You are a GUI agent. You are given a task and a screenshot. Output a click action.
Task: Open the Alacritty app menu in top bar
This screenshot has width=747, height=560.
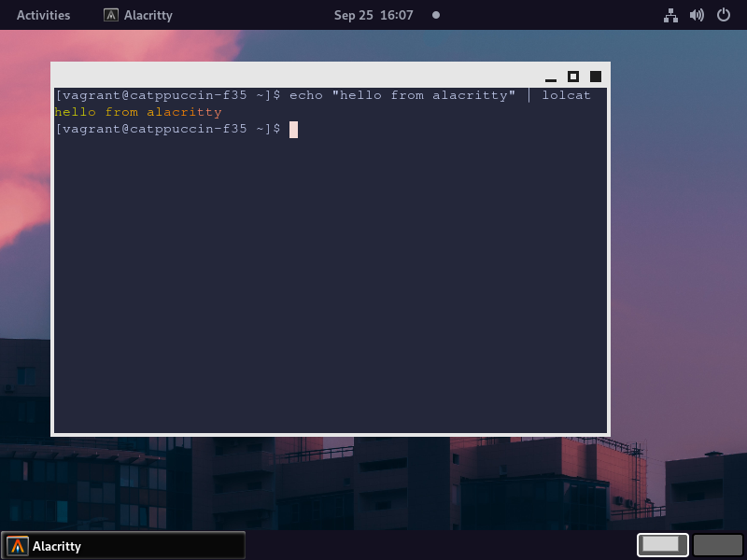coord(137,15)
